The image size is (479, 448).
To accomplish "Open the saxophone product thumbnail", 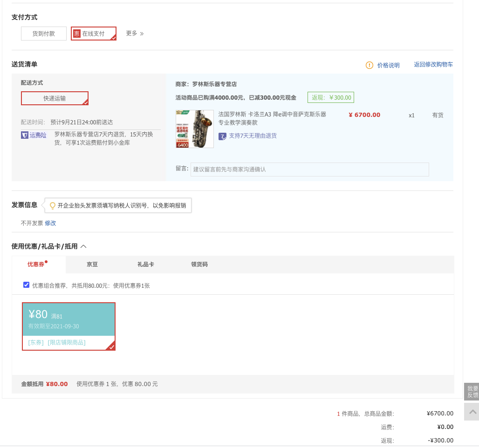I will click(x=195, y=129).
